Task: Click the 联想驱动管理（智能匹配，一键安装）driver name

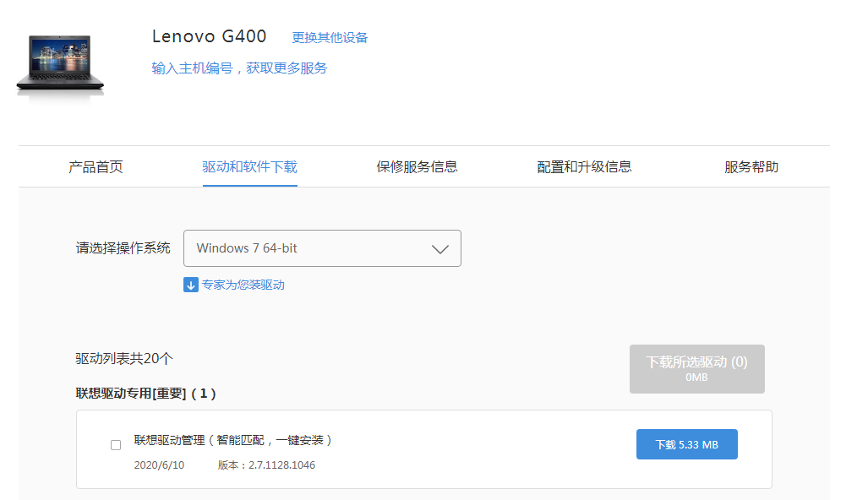Action: [233, 440]
